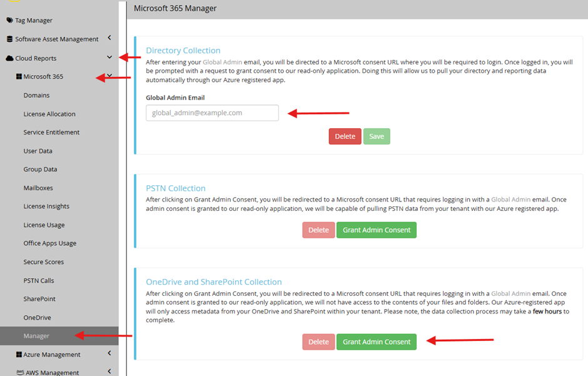Click the Azure Management windows icon
The width and height of the screenshot is (588, 376).
click(19, 354)
